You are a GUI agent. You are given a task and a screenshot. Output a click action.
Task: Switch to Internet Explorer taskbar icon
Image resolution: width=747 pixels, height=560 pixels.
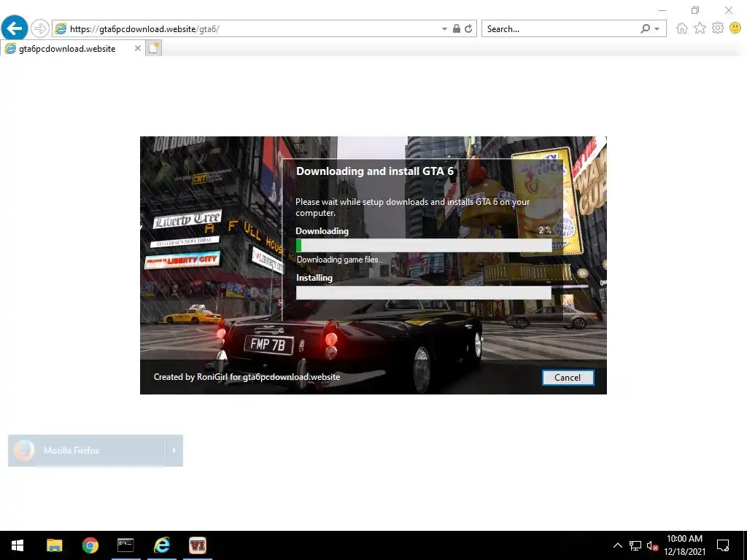[x=161, y=545]
